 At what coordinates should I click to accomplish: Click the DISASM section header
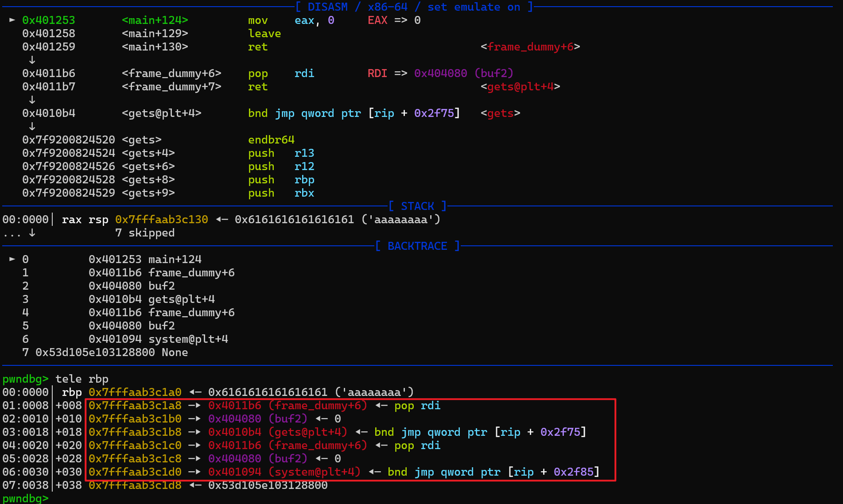[x=414, y=7]
